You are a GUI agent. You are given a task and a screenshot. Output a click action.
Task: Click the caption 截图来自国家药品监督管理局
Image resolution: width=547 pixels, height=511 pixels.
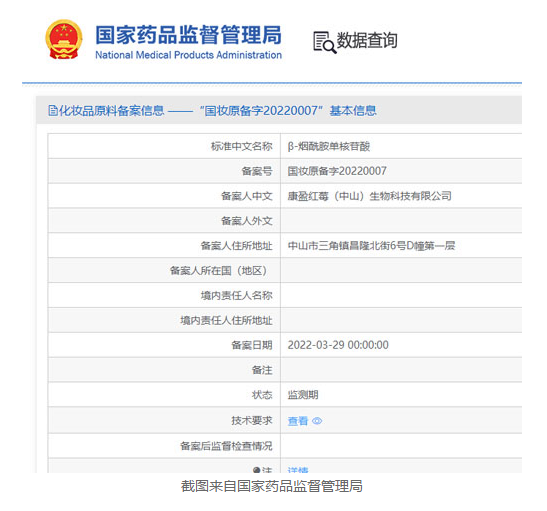pyautogui.click(x=272, y=486)
